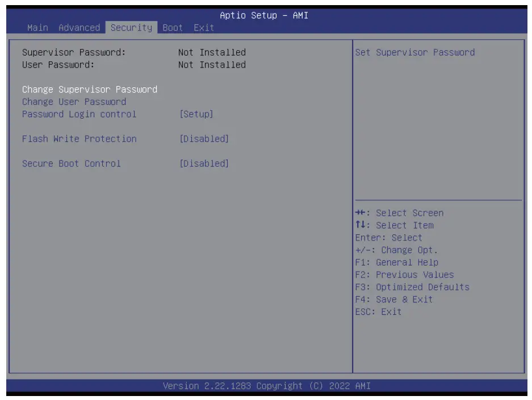Open the Exit tab
Viewport: 532px width, 400px height.
[x=204, y=27]
